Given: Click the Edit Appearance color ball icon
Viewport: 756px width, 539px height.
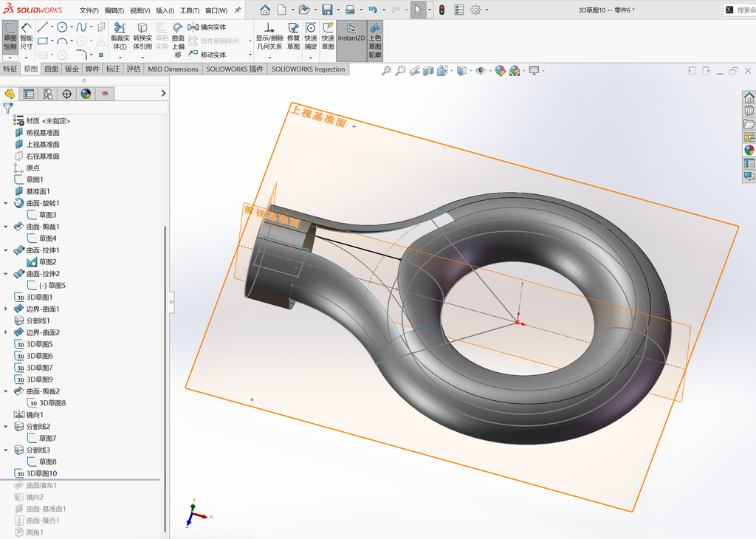Looking at the screenshot, I should 500,71.
